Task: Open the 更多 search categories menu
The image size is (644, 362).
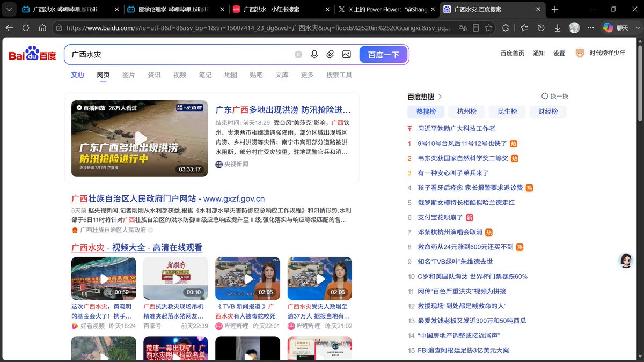Action: click(308, 75)
